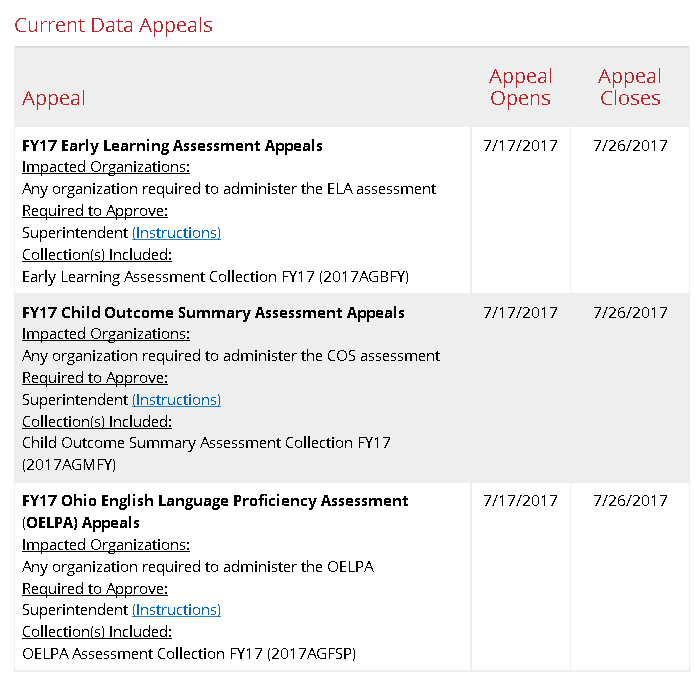695x676 pixels.
Task: Click the 'Appeal' column header
Action: coord(54,98)
